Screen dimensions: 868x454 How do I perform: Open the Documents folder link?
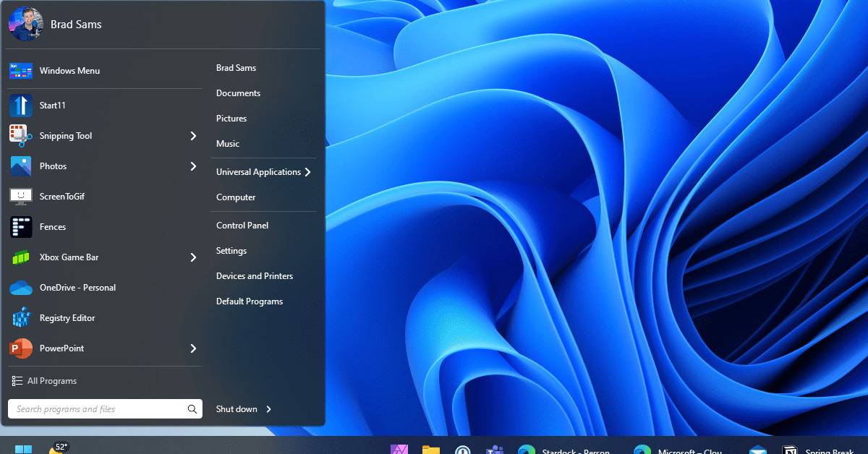coord(238,93)
